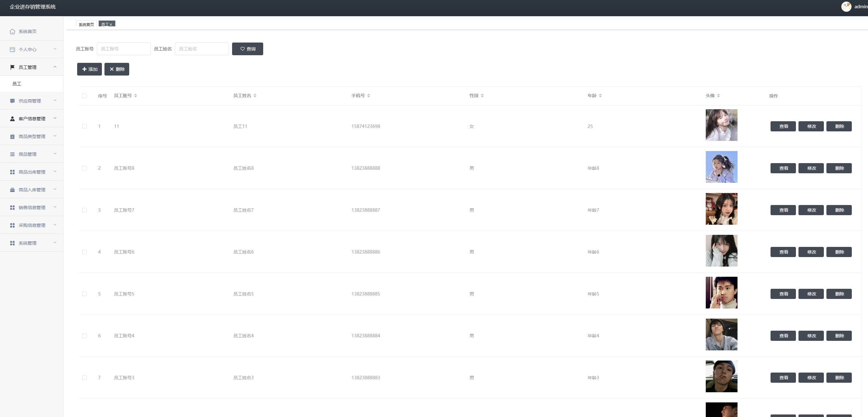
Task: Click the flag icon for 员工管理
Action: tap(12, 67)
